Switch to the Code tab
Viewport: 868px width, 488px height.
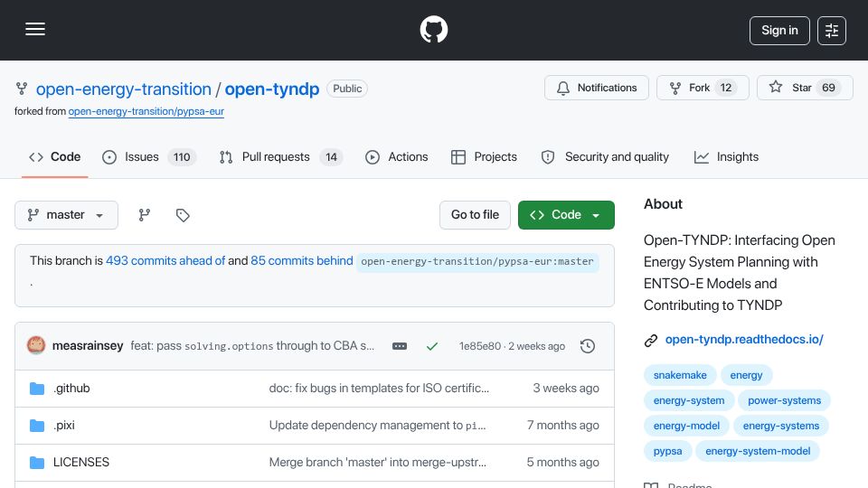[55, 157]
